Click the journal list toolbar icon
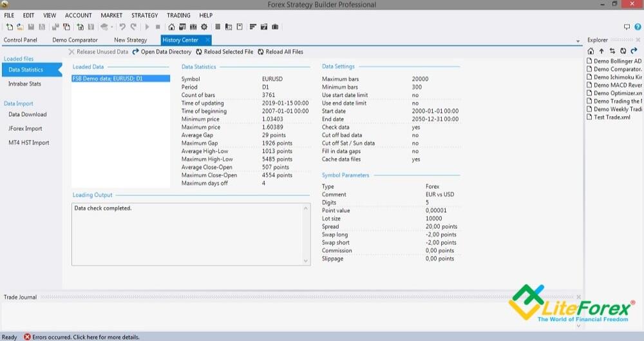 pos(218,26)
